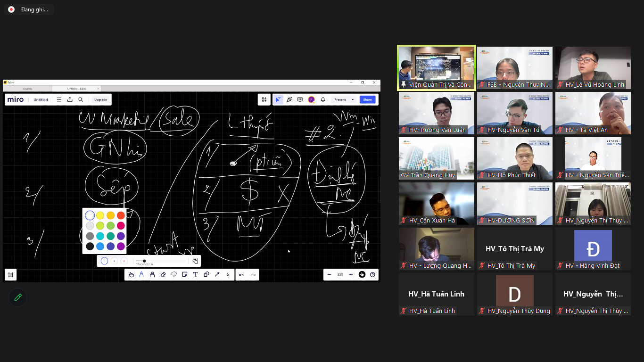This screenshot has width=644, height=362.
Task: Click the user avatar in Miro toolbar
Action: (311, 99)
